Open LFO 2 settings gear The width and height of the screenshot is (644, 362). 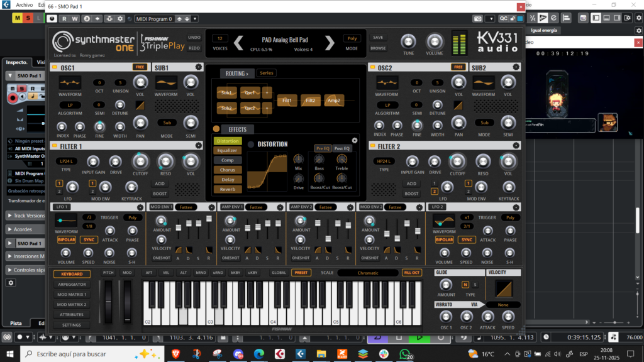pyautogui.click(x=516, y=207)
